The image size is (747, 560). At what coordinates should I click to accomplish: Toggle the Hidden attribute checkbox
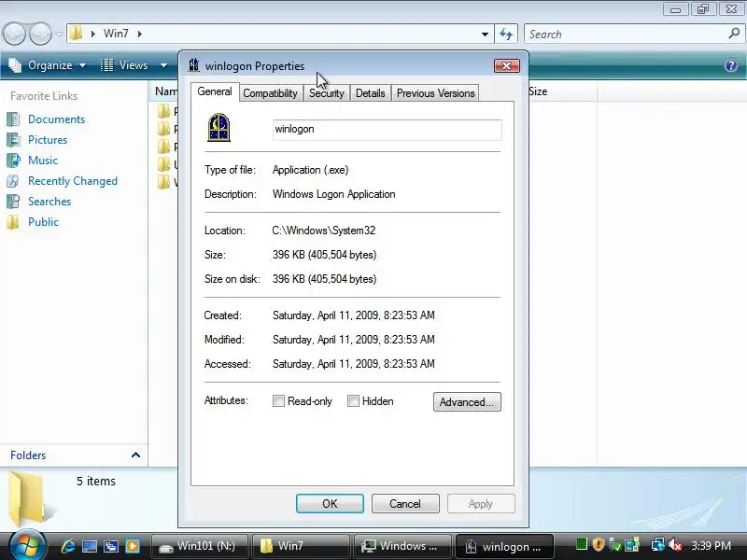pos(353,401)
